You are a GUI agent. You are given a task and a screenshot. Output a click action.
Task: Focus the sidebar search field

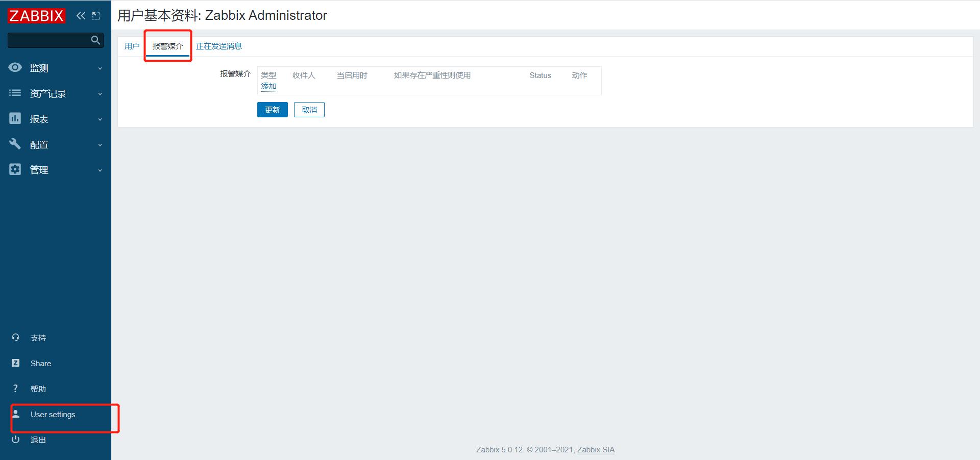[x=50, y=40]
